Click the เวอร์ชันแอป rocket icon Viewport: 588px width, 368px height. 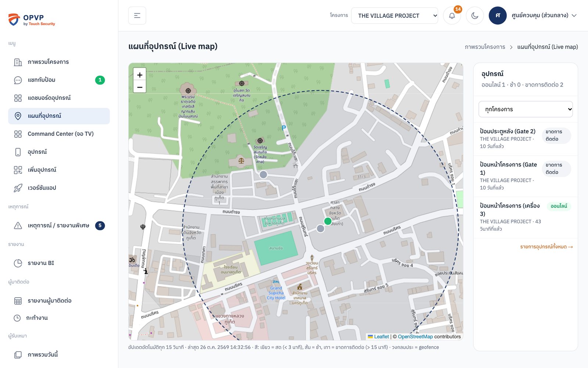(18, 188)
